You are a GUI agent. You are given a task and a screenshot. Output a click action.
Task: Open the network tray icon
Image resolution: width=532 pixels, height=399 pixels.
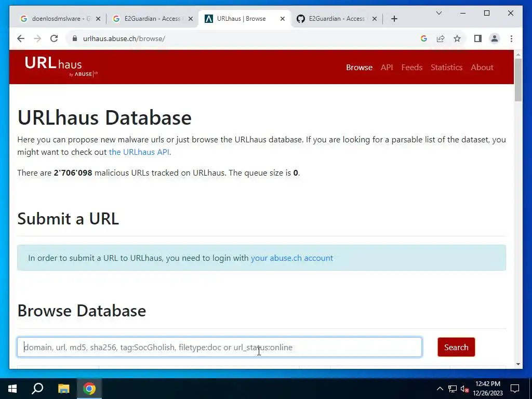[453, 389]
